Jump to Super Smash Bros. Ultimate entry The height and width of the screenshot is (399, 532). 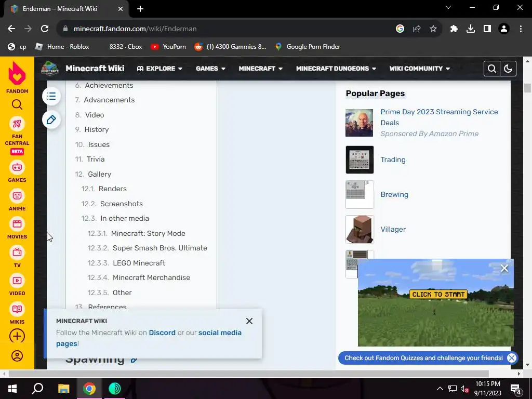click(160, 248)
